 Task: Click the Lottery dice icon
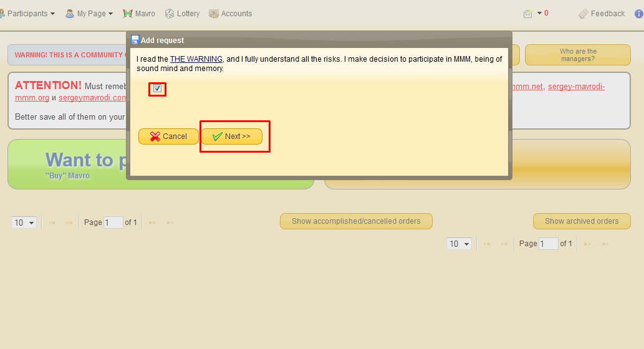(170, 14)
